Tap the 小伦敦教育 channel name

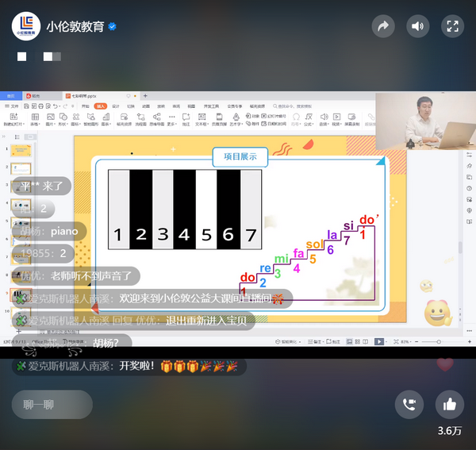click(x=75, y=27)
